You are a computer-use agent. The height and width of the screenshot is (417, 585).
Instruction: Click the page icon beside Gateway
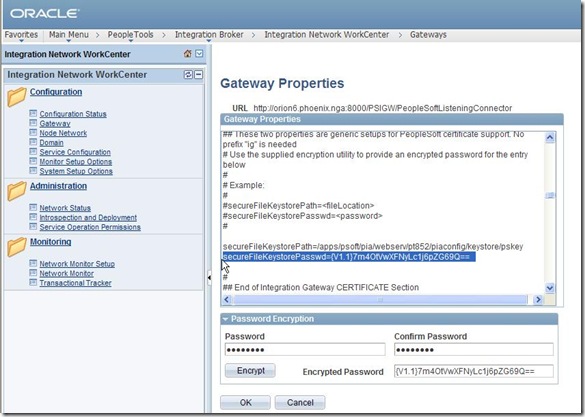tap(33, 123)
